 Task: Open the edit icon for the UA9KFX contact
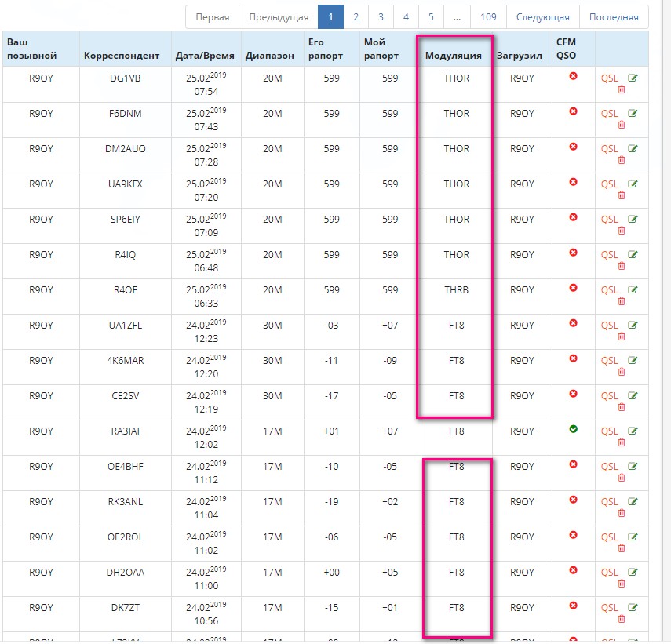pyautogui.click(x=633, y=184)
